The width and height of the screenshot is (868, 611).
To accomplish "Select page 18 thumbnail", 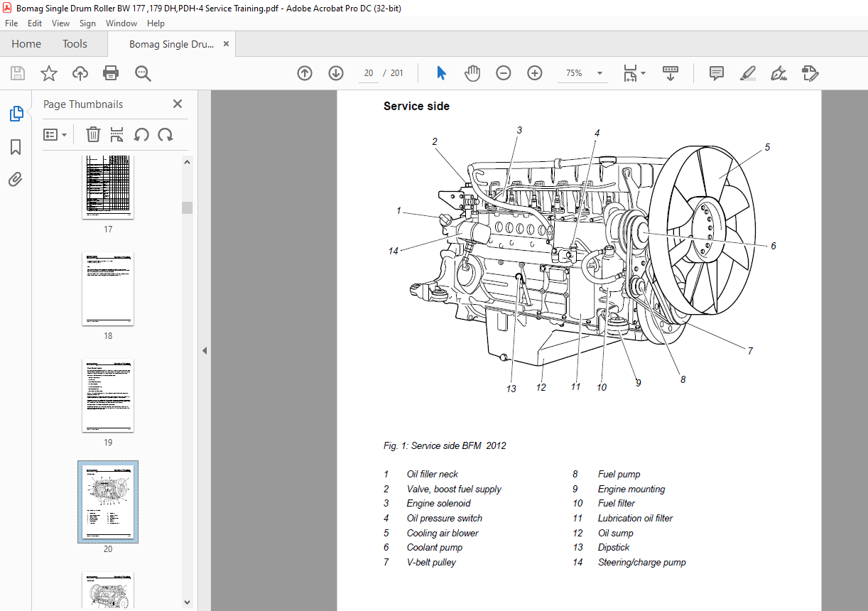I will coord(108,288).
